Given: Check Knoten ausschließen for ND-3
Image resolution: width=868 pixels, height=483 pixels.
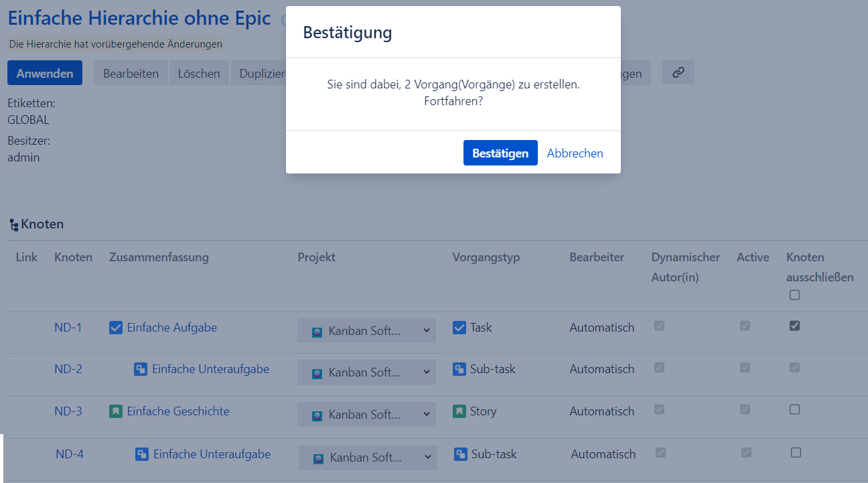Looking at the screenshot, I should click(794, 409).
